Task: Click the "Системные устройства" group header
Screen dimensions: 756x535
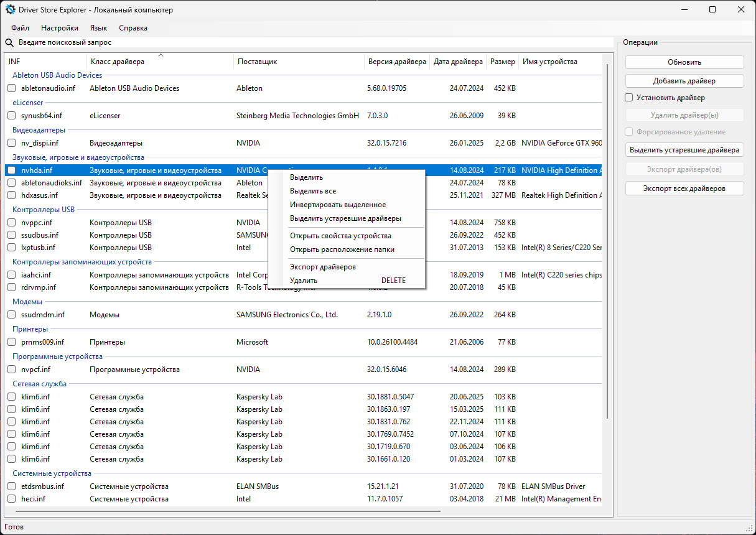Action: [52, 473]
